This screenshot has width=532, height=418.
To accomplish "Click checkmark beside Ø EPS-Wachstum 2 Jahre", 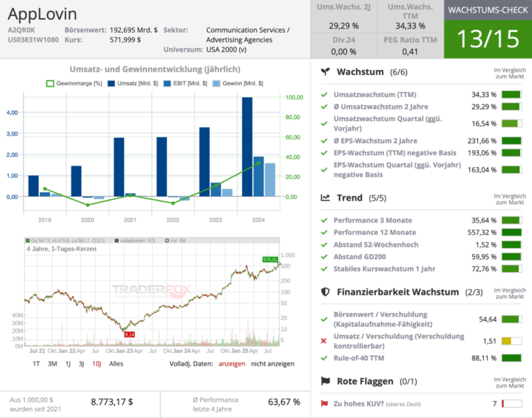I will 324,141.
